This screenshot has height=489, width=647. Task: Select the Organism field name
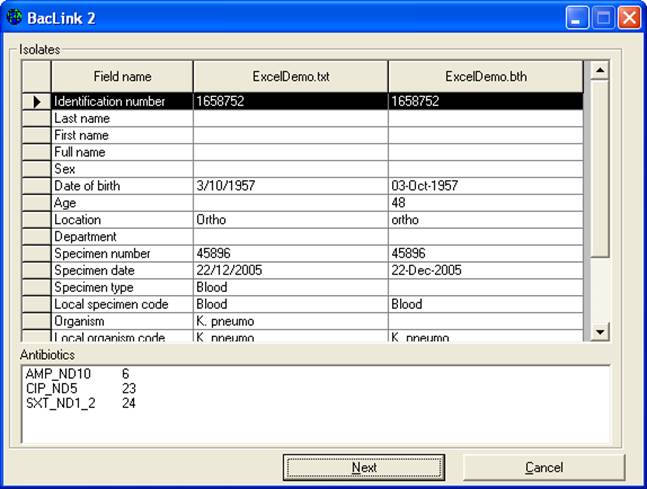click(x=122, y=321)
